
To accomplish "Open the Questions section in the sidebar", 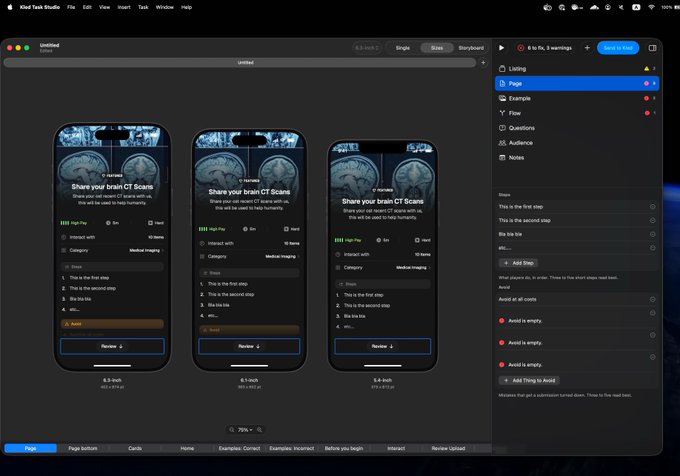I will [577, 128].
